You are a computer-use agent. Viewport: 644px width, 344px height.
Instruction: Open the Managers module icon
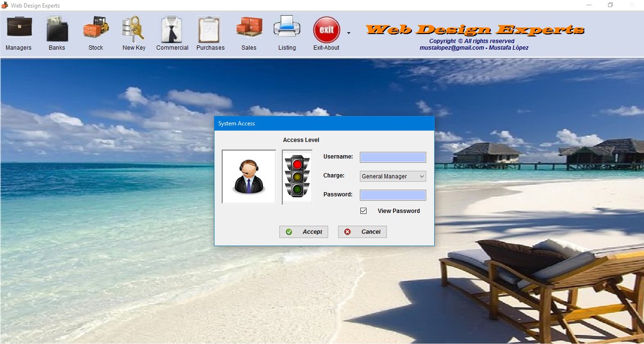18,28
